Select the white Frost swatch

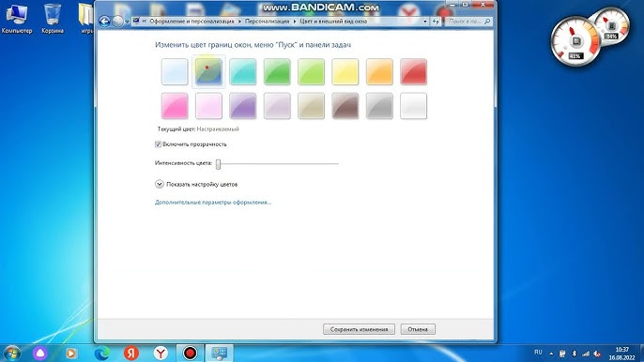point(413,106)
